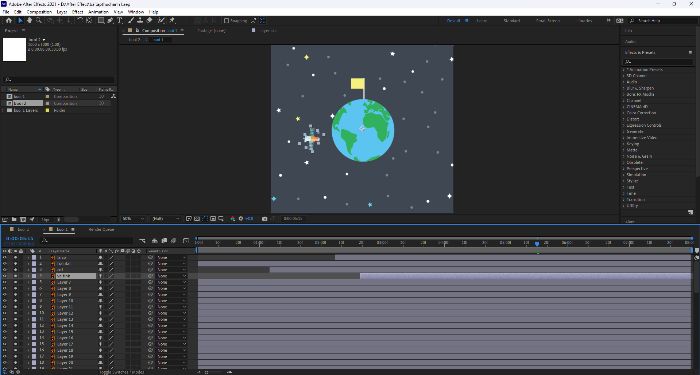
Task: Open the Effect menu
Action: [77, 12]
